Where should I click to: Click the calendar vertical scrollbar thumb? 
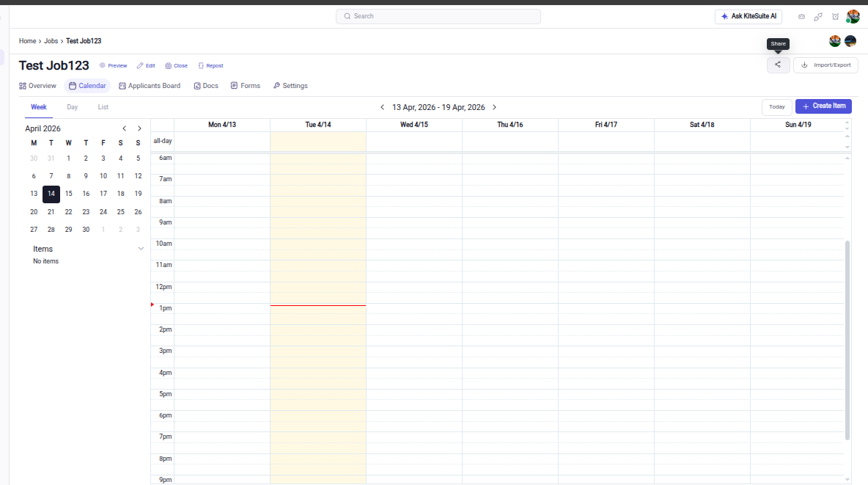(x=847, y=340)
